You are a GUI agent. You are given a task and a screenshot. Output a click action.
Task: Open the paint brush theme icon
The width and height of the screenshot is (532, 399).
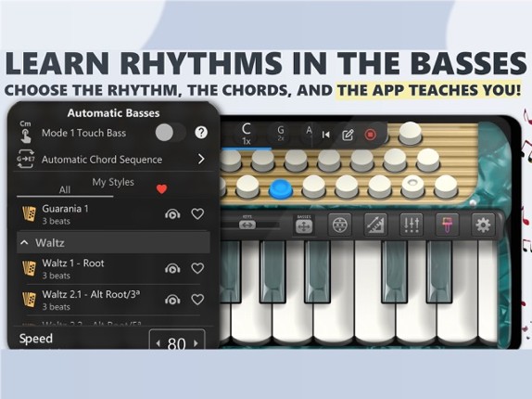447,225
